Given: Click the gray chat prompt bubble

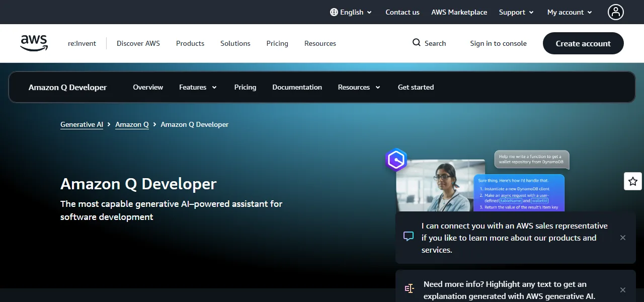Looking at the screenshot, I should click(532, 160).
